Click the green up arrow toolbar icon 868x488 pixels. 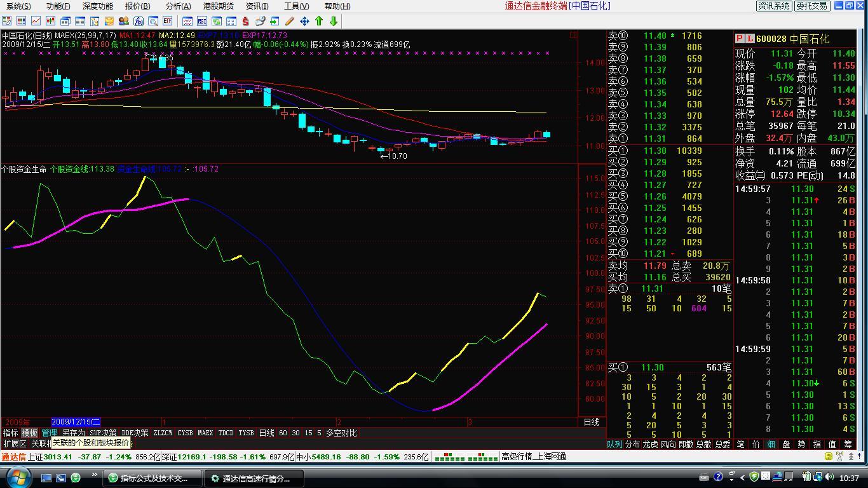(319, 21)
